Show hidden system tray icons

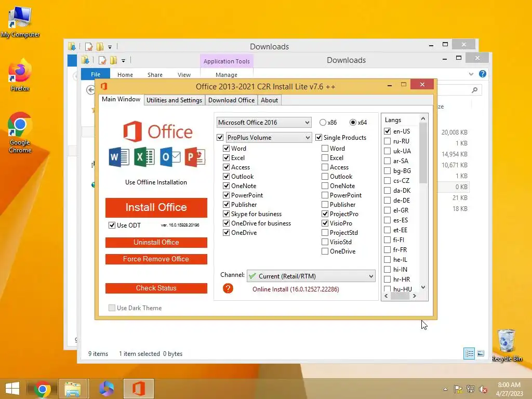[x=445, y=389]
